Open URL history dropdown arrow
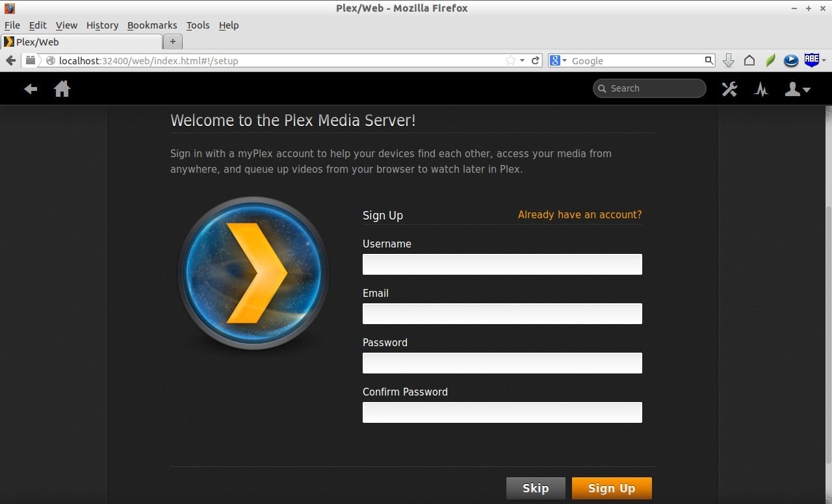 pos(522,60)
